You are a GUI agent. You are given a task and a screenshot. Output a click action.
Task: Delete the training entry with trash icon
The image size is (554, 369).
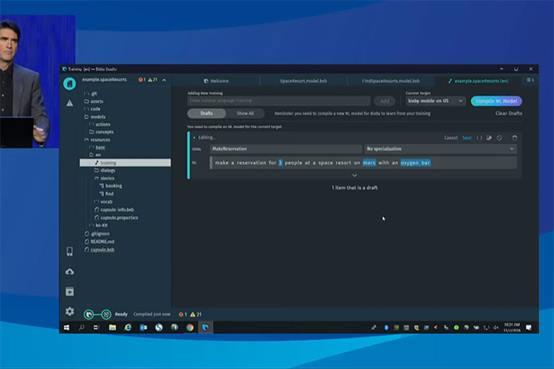(514, 138)
